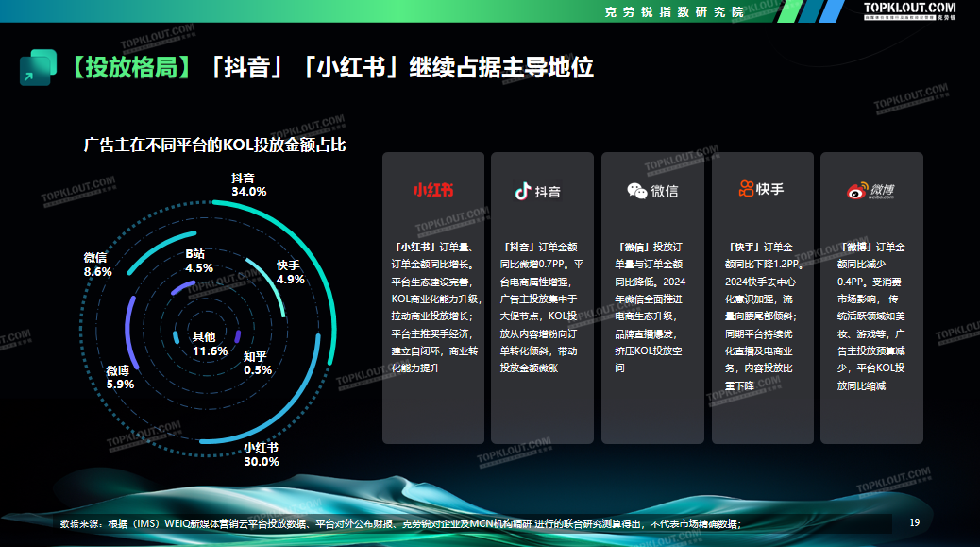This screenshot has height=547, width=980.
Task: Click the 微信 logo in the third card
Action: tap(652, 191)
